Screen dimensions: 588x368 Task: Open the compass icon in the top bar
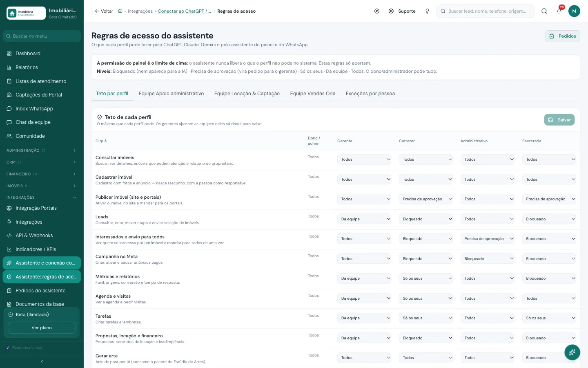click(377, 11)
